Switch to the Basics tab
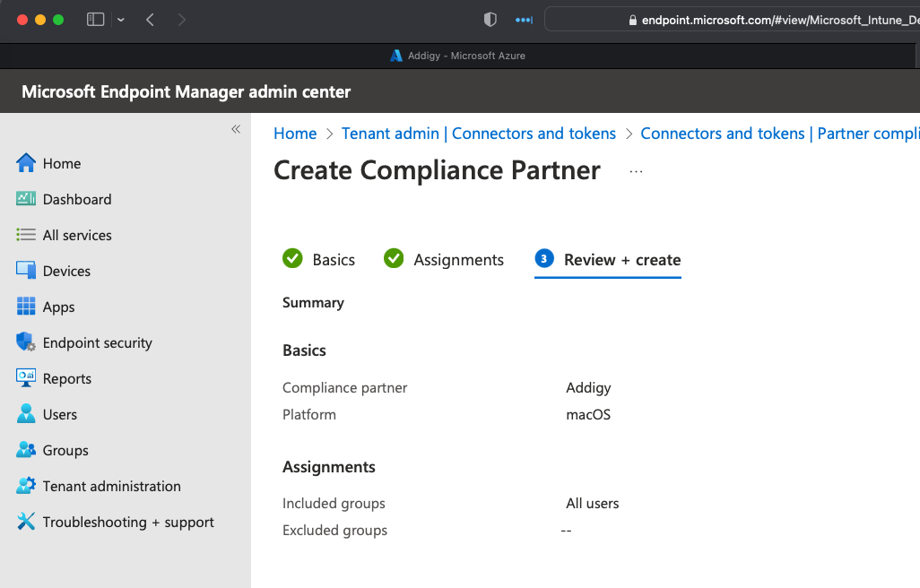Image resolution: width=920 pixels, height=588 pixels. coord(332,259)
